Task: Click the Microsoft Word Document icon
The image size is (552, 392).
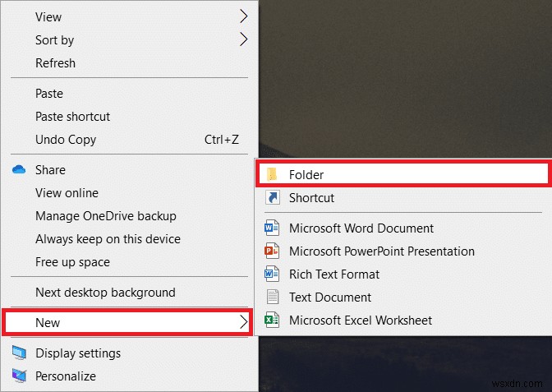Action: coord(273,228)
